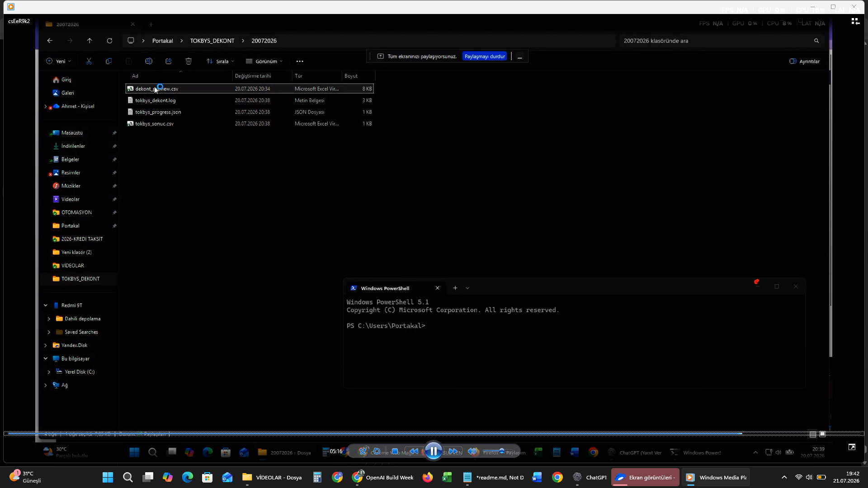868x488 pixels.
Task: Click the Stop button in media controls
Action: (x=395, y=451)
